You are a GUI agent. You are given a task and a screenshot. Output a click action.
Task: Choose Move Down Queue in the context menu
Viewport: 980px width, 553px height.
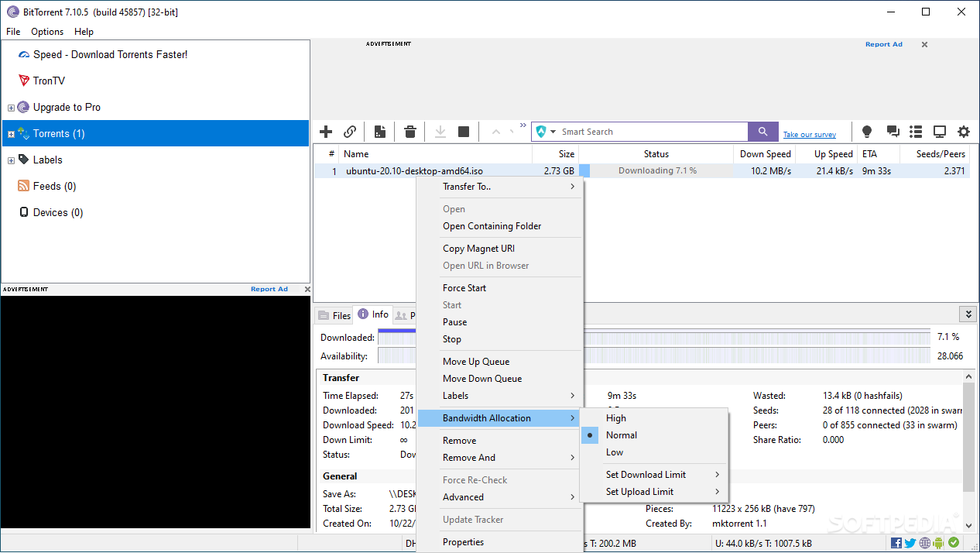click(x=499, y=379)
